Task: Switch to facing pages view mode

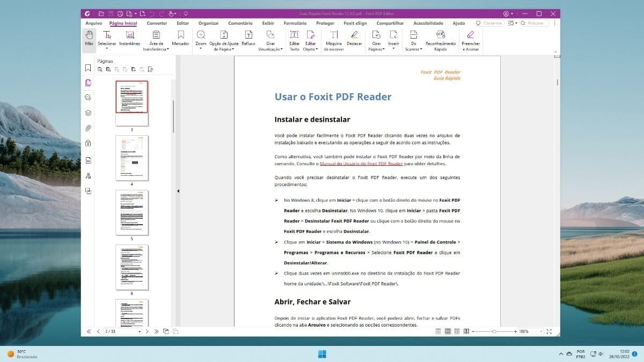Action: 457,331
